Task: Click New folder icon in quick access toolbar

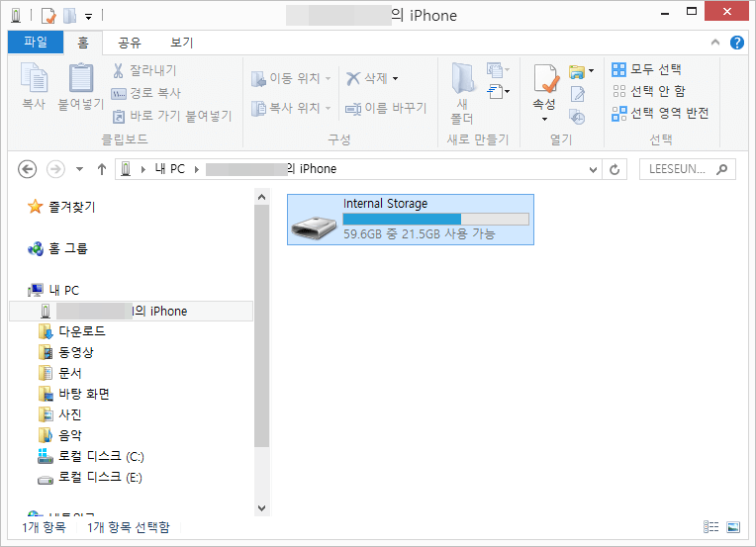Action: pos(70,16)
